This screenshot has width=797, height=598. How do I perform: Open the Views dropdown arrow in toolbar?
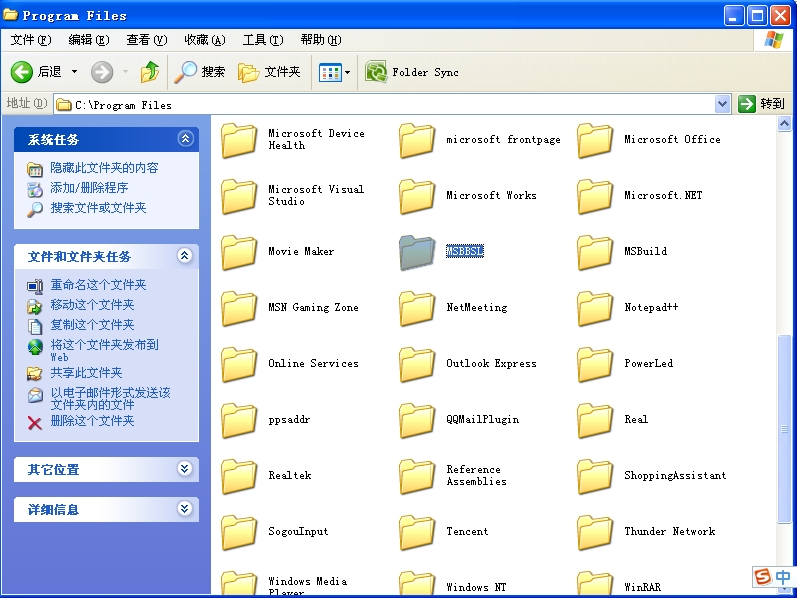coord(347,72)
